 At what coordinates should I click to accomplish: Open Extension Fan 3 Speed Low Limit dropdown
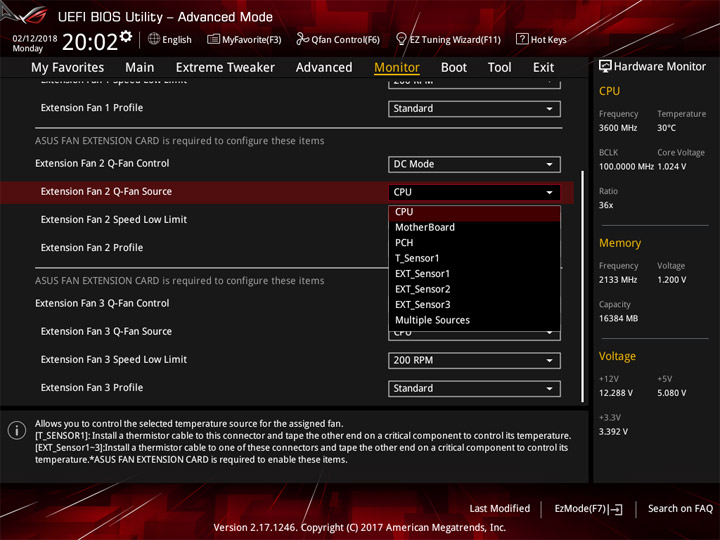point(474,360)
